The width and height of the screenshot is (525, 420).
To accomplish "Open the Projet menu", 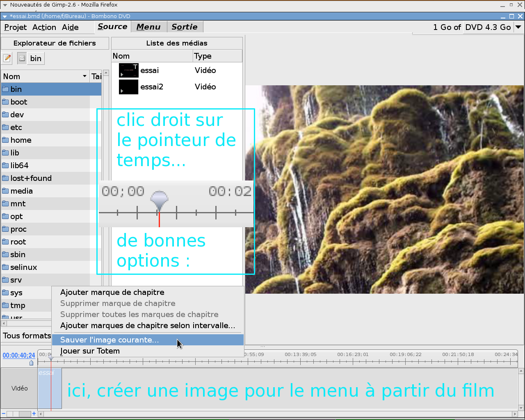I will [x=16, y=27].
